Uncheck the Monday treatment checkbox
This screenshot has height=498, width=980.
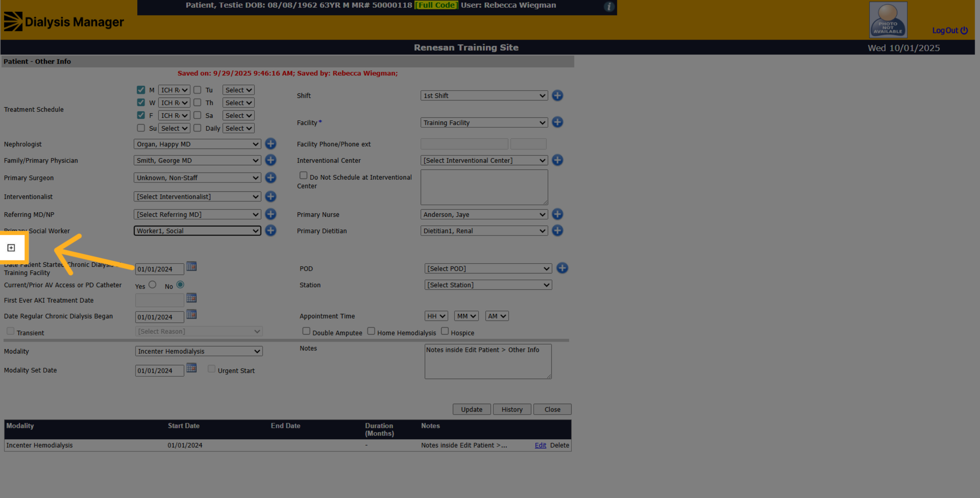pyautogui.click(x=141, y=89)
